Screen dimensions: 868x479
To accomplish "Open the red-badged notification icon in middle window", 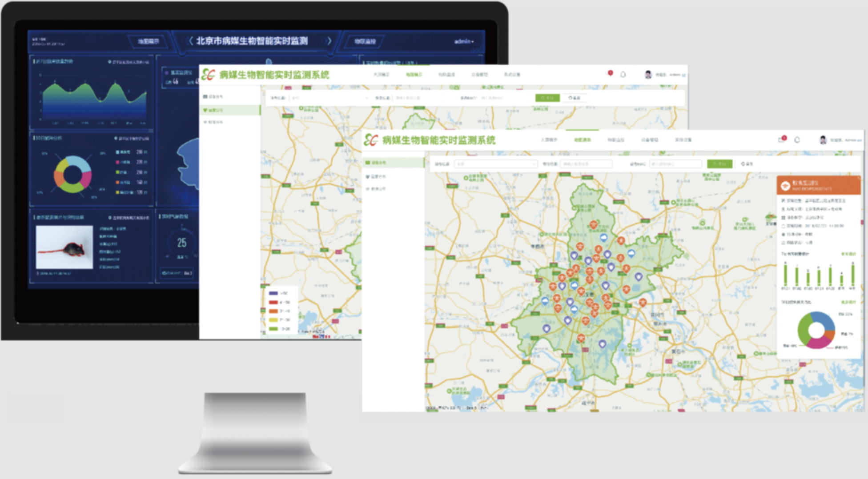I will pos(610,74).
